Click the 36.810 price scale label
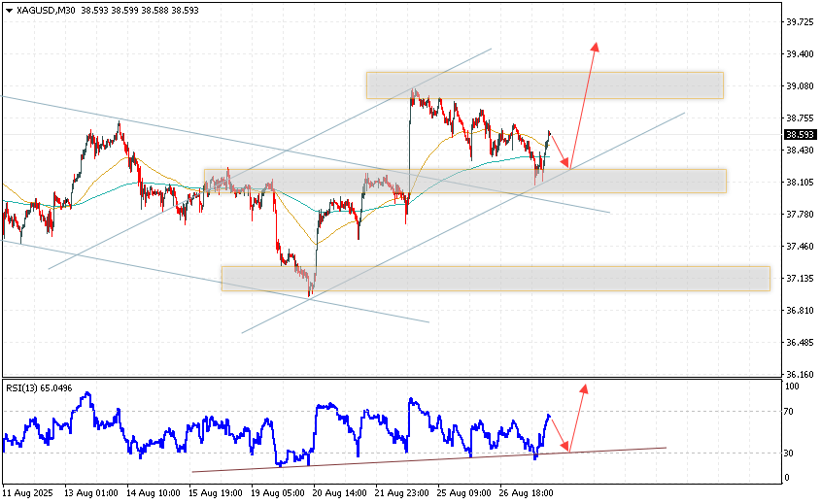 (x=800, y=311)
